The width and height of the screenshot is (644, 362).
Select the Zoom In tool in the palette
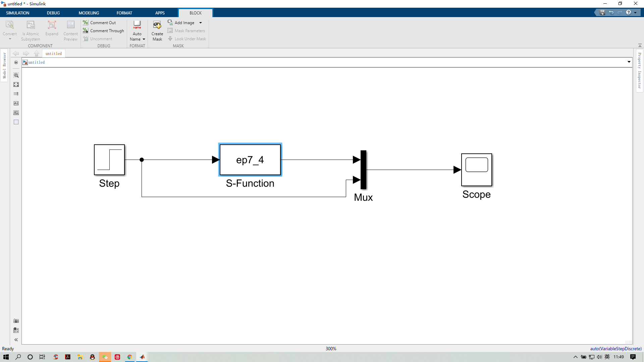click(16, 75)
